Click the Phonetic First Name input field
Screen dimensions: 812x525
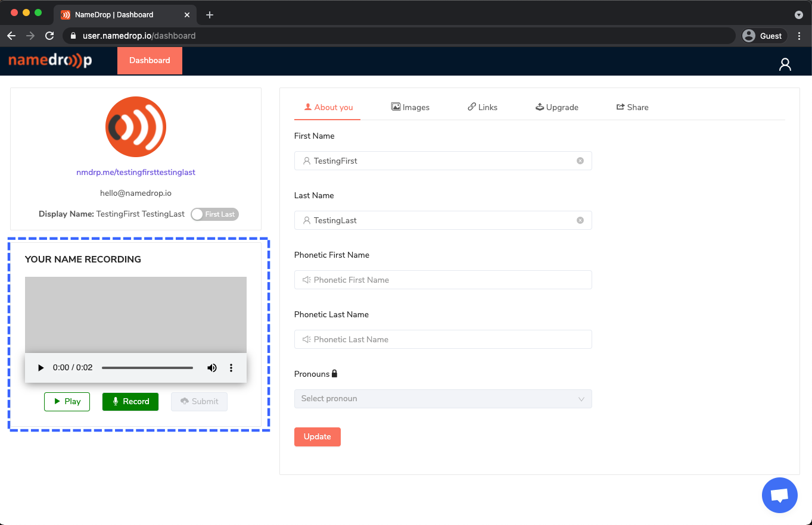pos(443,280)
